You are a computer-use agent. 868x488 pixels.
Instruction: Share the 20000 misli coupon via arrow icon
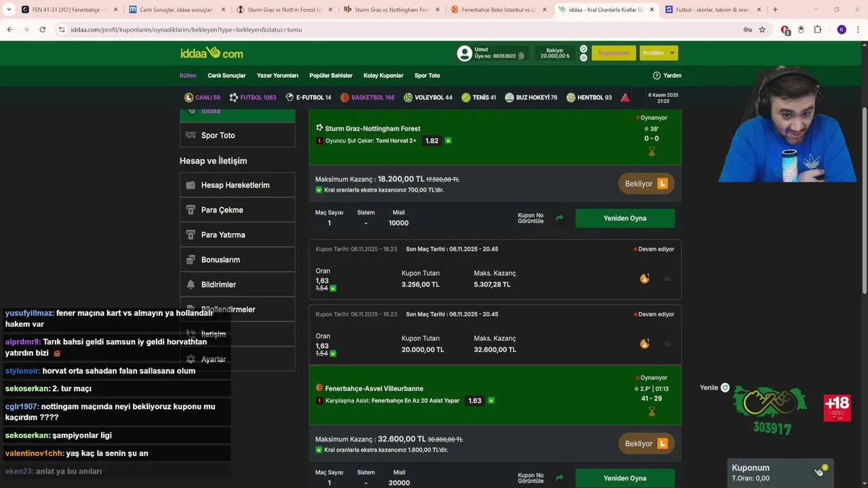coord(559,478)
